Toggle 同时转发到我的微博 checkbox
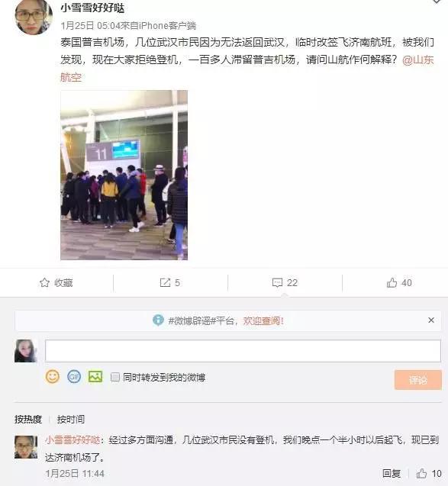Viewport: 448px width, 486px height. pyautogui.click(x=115, y=377)
